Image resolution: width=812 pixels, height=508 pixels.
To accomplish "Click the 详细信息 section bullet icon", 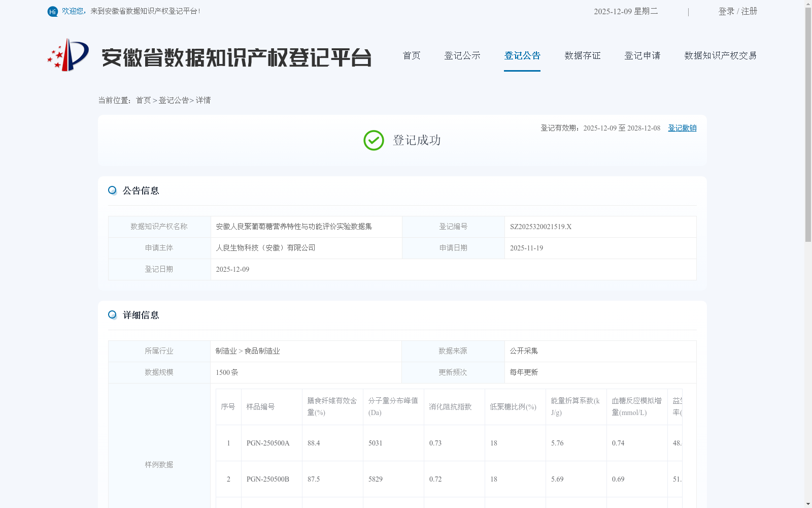I will tap(112, 315).
